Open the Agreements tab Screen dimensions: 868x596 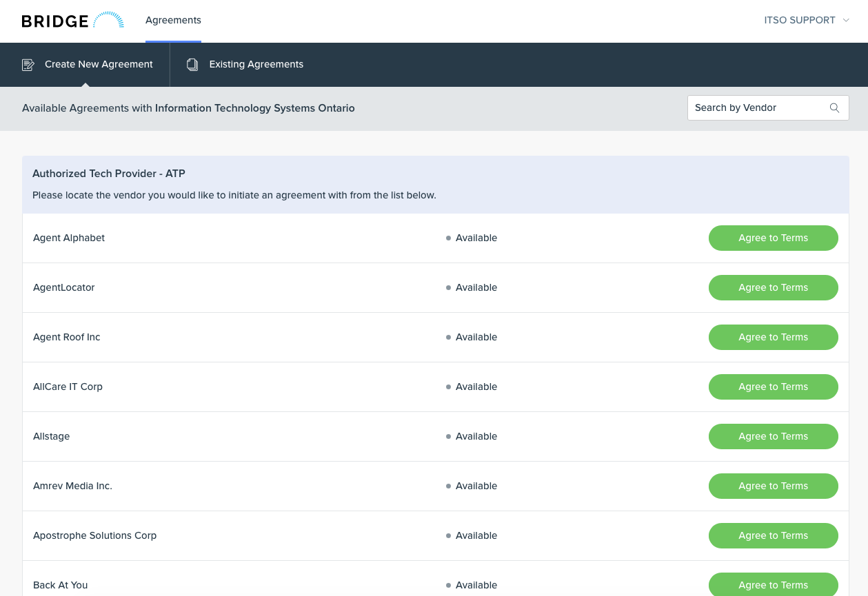click(173, 21)
